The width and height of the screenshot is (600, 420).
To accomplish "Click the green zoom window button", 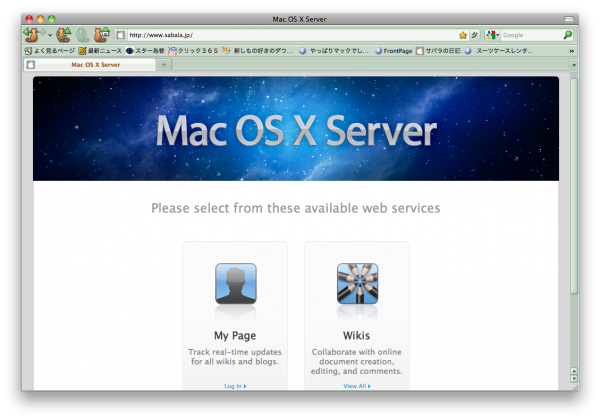I will 52,18.
